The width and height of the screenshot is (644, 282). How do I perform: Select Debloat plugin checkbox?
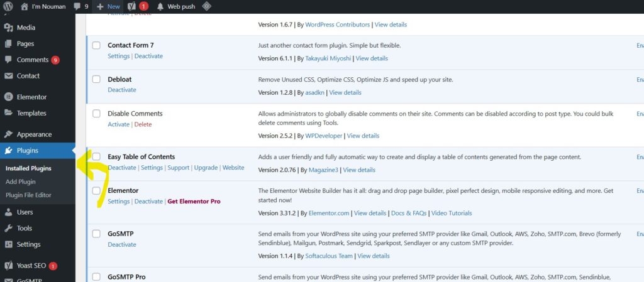click(x=96, y=80)
